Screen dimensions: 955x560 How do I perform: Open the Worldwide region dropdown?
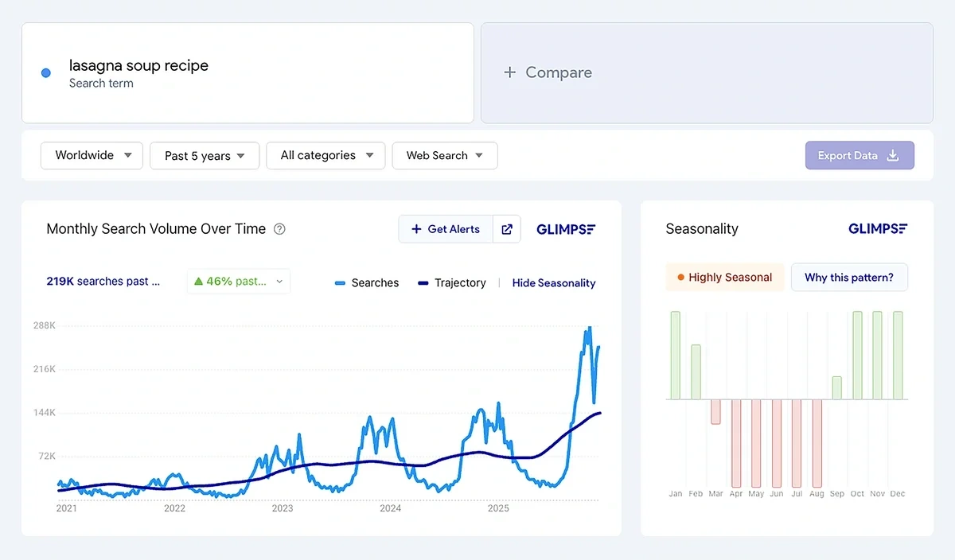[91, 155]
